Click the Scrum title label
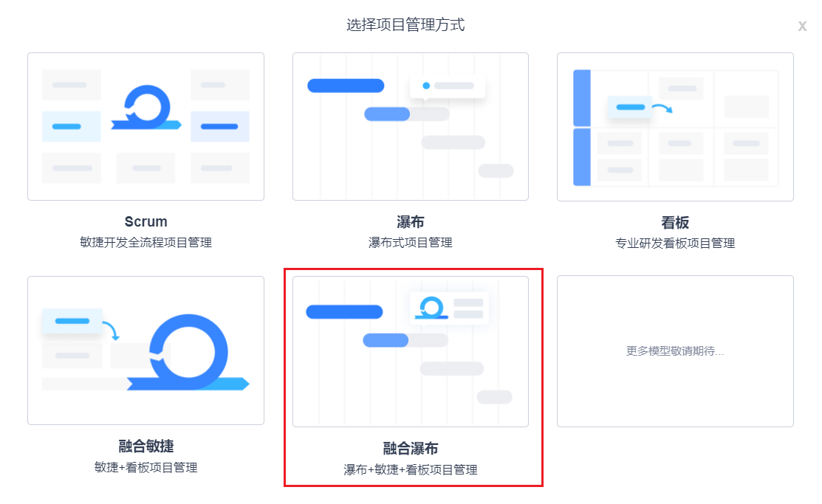Viewport: 822px width, 504px height. [x=145, y=221]
